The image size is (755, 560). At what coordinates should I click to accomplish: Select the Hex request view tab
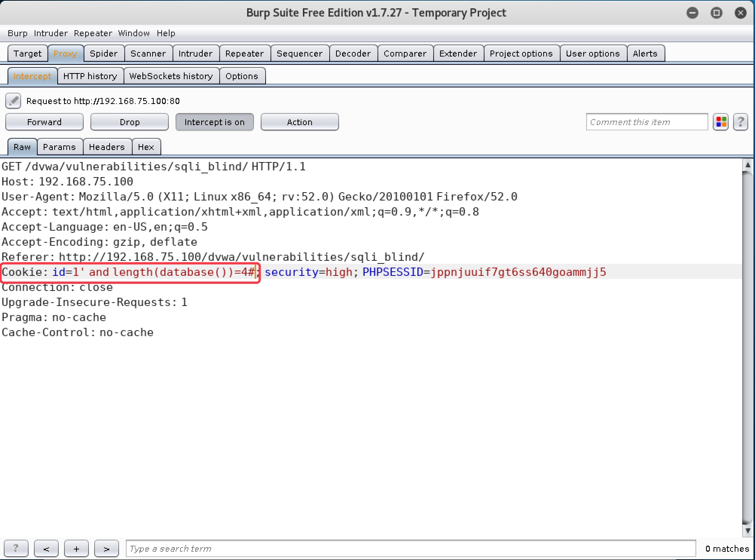point(146,147)
